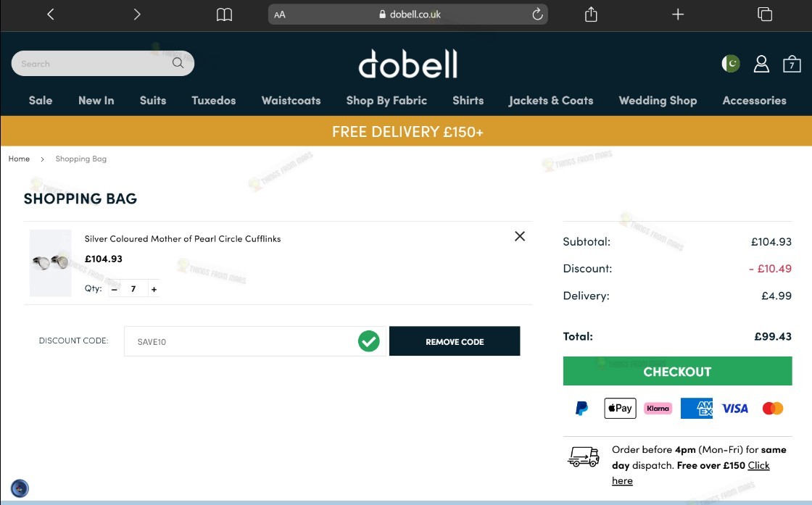Select the quantity value 7 field
Screen dimensions: 812x505
pyautogui.click(x=133, y=288)
